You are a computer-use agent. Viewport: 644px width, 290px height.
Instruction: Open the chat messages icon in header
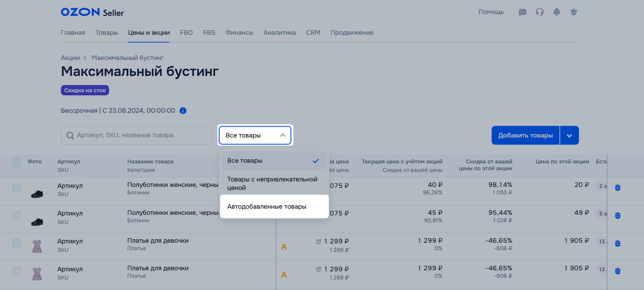tap(522, 12)
